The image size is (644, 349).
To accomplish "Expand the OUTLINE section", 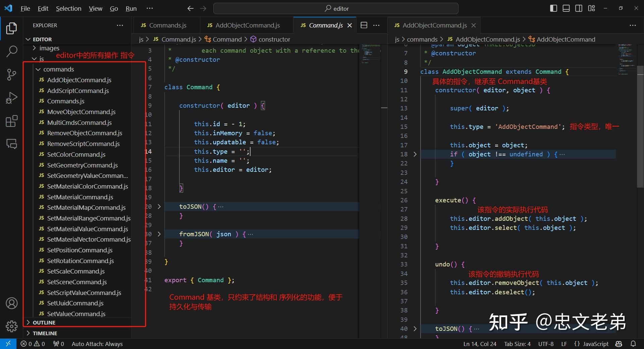I will click(x=44, y=322).
